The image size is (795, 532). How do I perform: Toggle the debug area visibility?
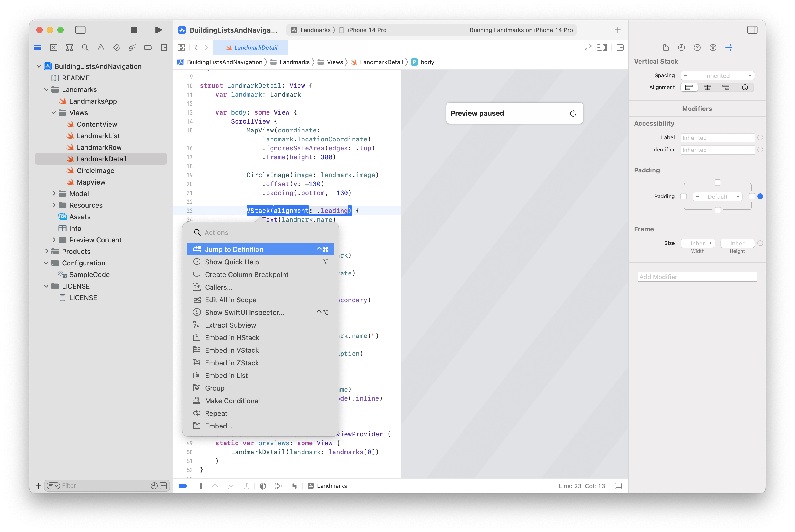click(618, 486)
